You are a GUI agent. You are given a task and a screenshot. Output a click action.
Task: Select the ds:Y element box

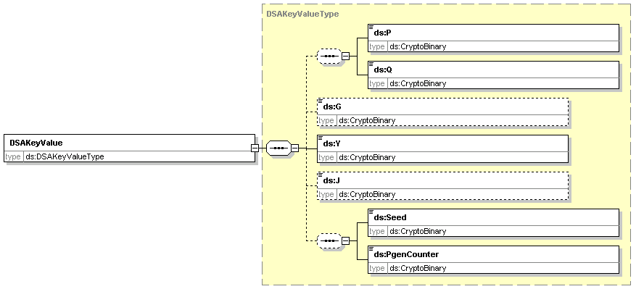442,148
